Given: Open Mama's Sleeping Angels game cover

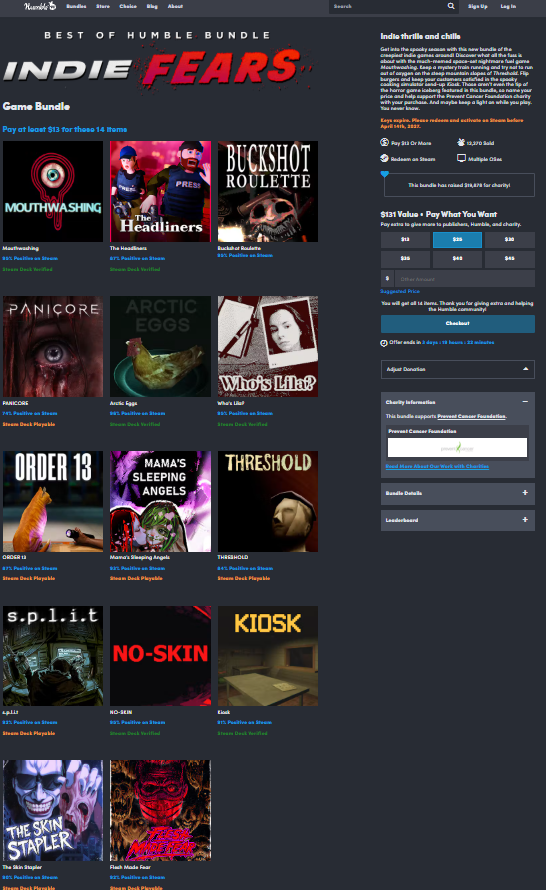Looking at the screenshot, I should [160, 502].
